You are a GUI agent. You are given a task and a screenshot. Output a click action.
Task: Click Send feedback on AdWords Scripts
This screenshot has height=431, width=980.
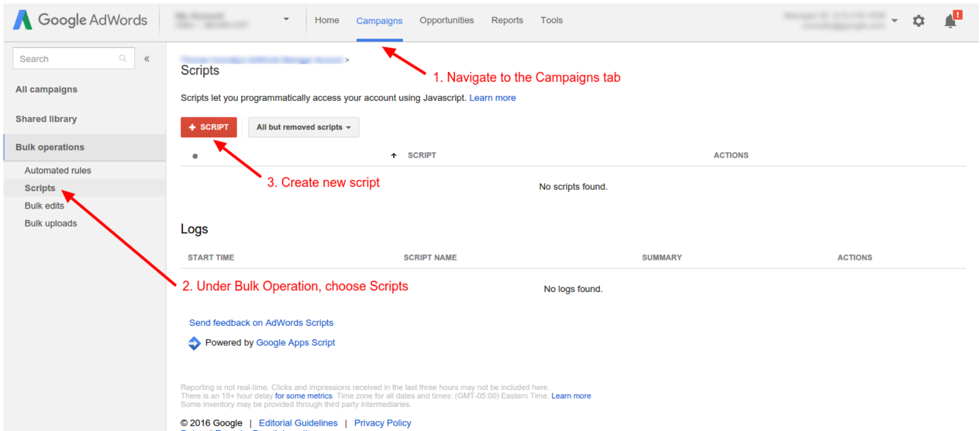[x=261, y=323]
